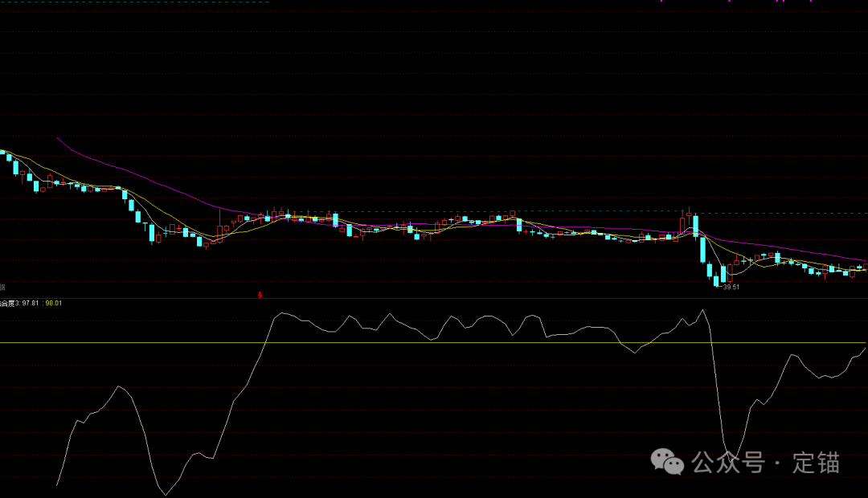Select the white indicator value 97.81
Viewport: 868px width, 498px height.
[31, 304]
